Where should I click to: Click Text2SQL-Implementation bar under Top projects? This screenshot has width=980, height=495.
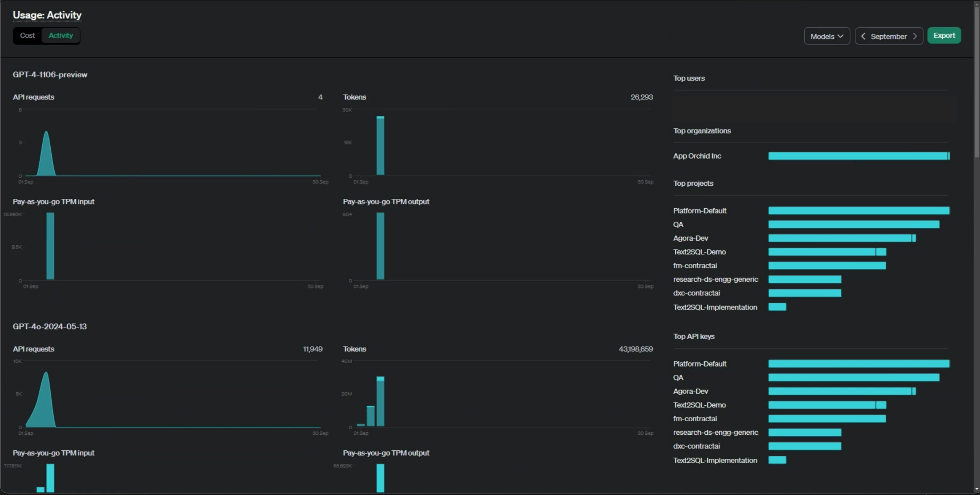coord(777,307)
